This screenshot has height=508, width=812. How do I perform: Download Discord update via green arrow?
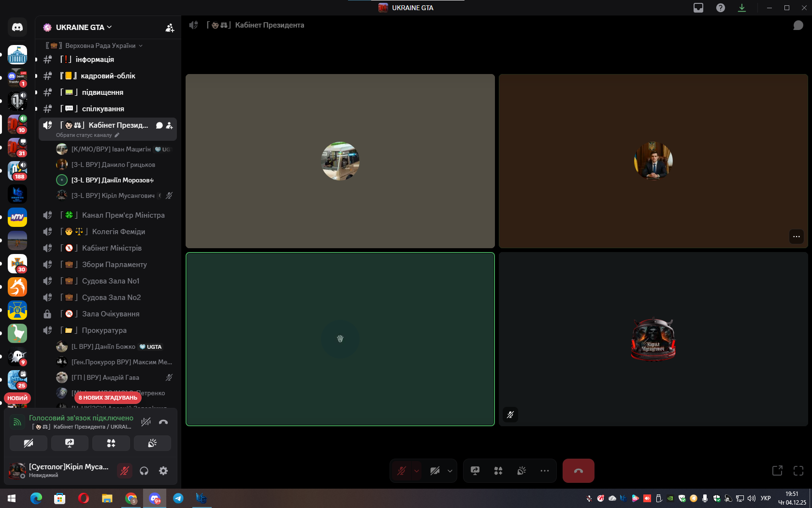tap(742, 8)
